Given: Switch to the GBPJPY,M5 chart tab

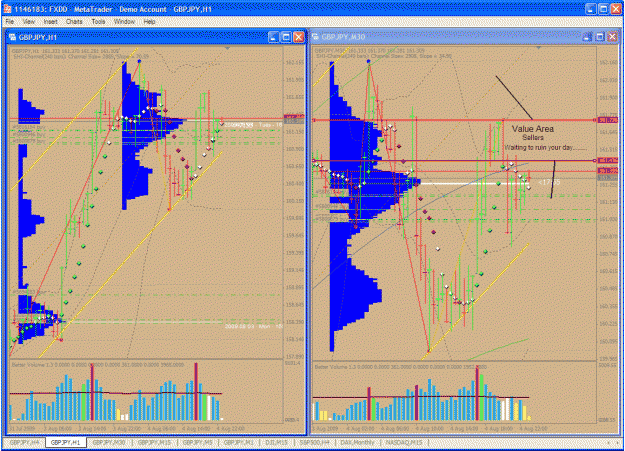Looking at the screenshot, I should click(198, 443).
